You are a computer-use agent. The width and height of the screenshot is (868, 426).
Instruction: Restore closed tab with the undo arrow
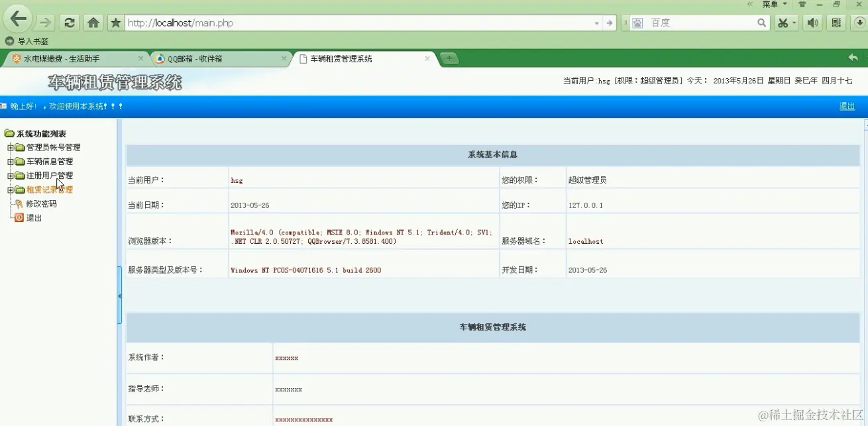point(853,58)
